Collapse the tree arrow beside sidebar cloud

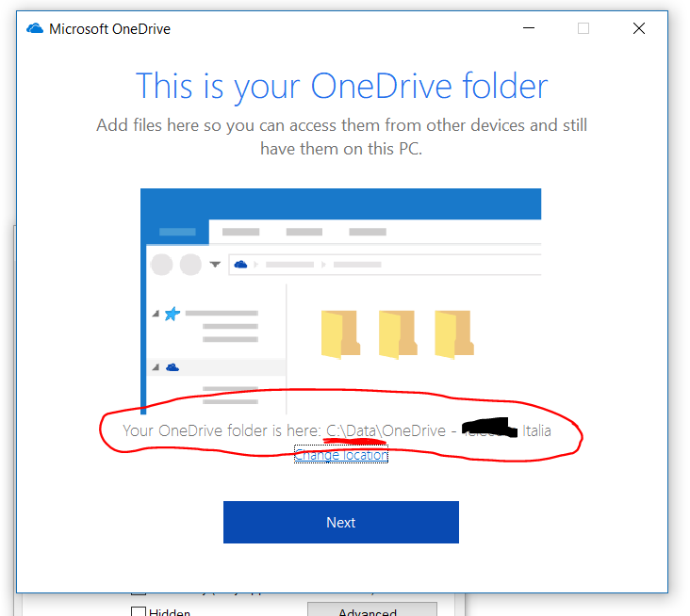click(x=156, y=367)
